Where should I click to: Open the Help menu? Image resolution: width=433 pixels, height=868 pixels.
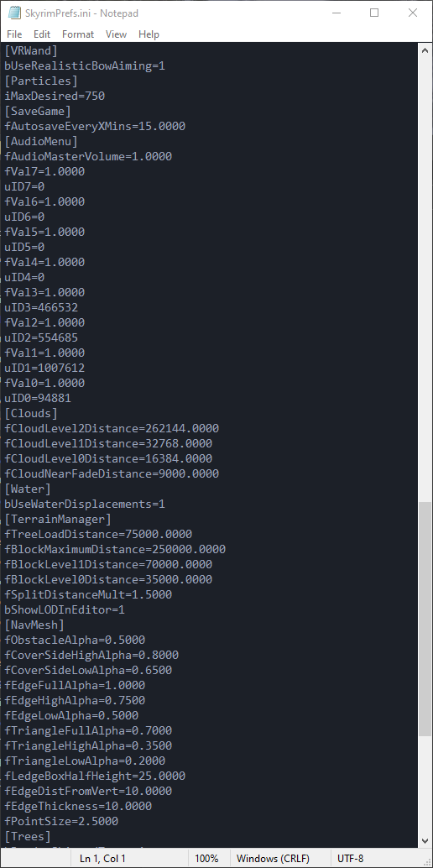[149, 34]
